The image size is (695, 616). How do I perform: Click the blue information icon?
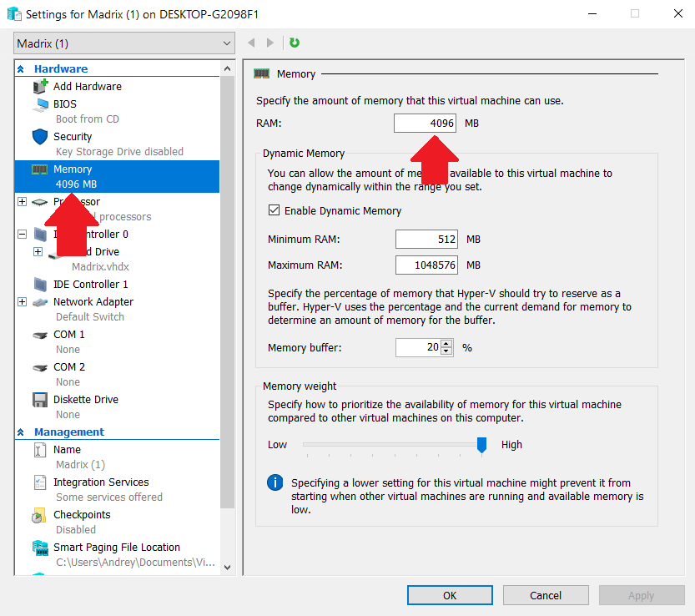point(274,482)
